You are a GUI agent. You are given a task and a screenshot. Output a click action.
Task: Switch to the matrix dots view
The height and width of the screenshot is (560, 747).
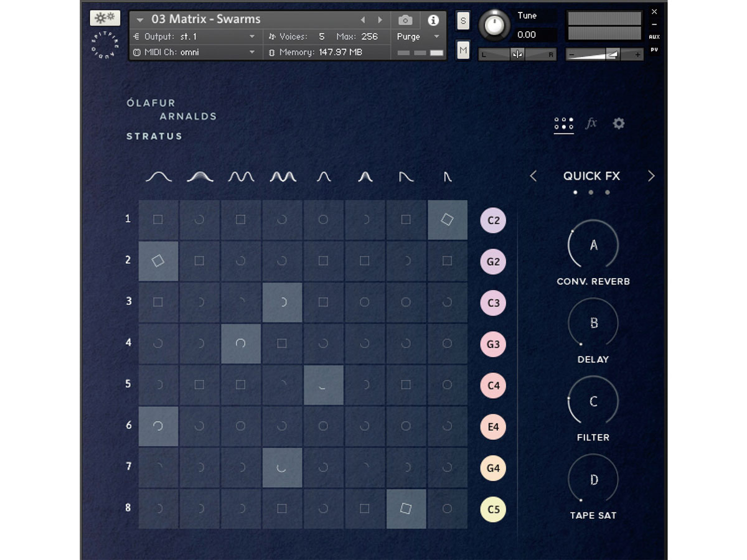coord(564,123)
